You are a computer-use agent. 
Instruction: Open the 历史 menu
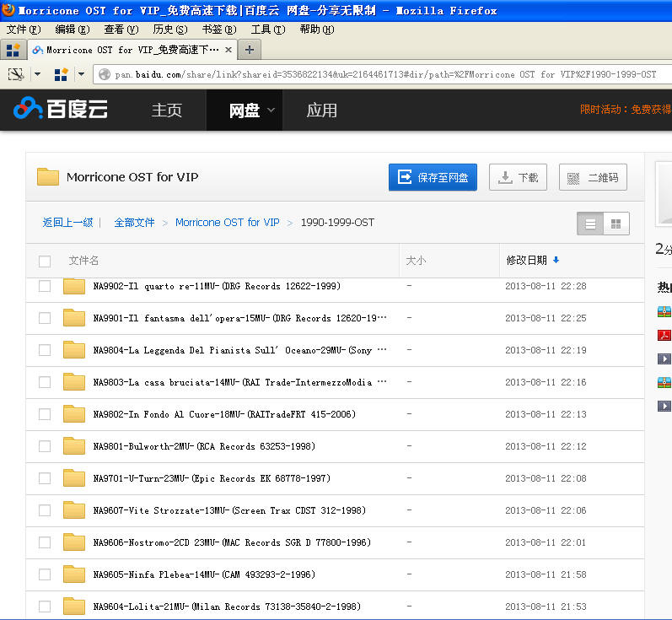point(170,30)
